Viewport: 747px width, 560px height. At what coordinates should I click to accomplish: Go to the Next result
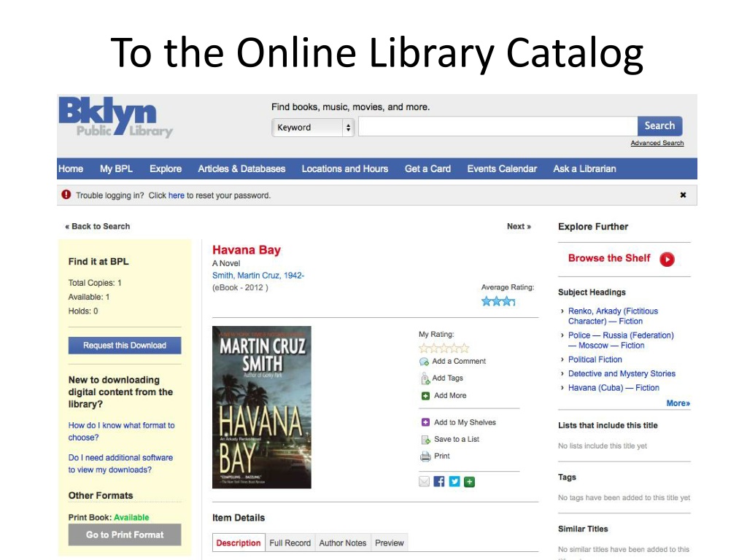[x=519, y=226]
